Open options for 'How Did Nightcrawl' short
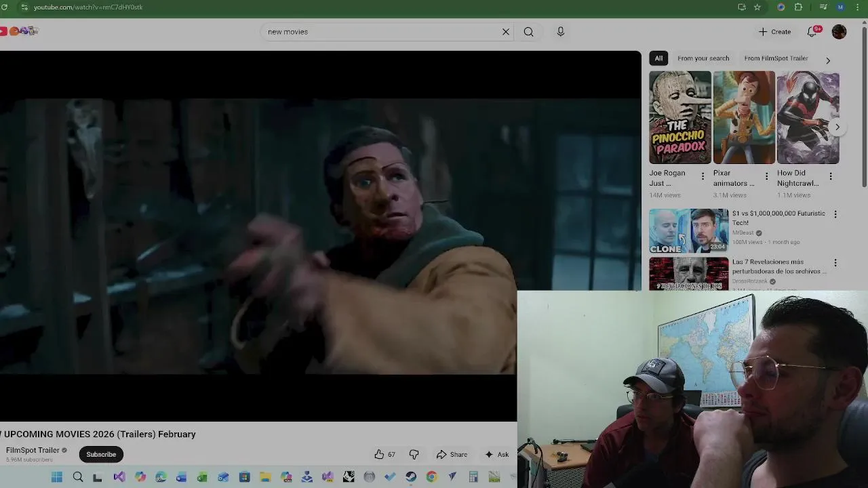 pos(831,176)
